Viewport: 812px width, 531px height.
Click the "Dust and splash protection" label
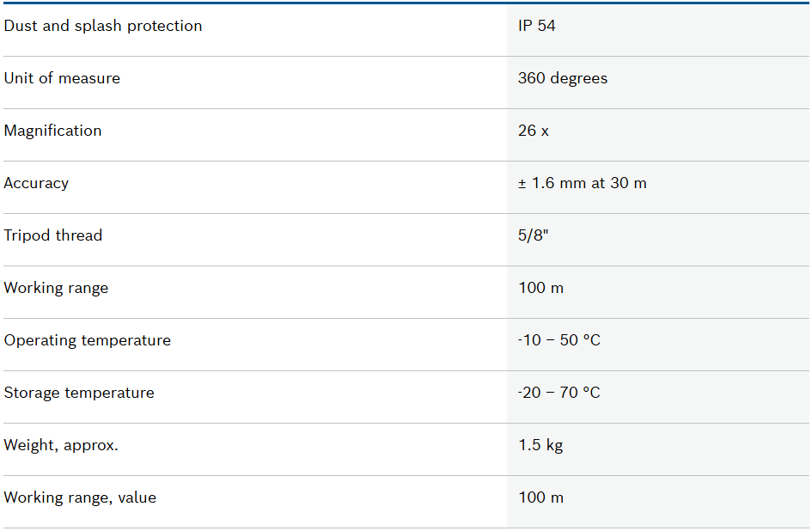point(103,26)
